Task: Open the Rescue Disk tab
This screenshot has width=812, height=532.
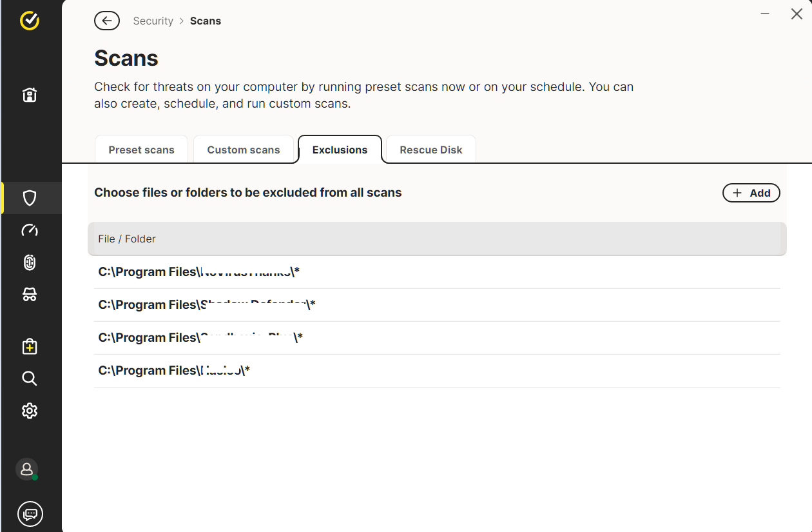Action: tap(431, 150)
